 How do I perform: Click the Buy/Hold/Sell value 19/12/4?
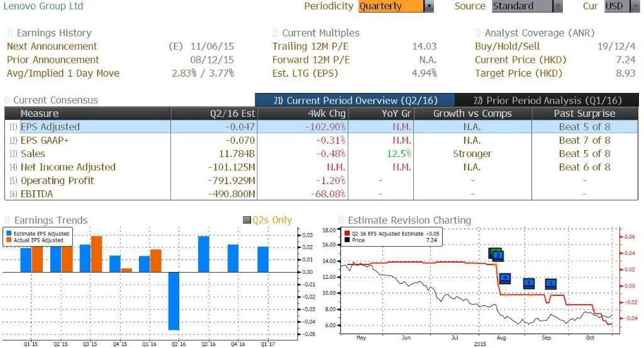tap(616, 46)
